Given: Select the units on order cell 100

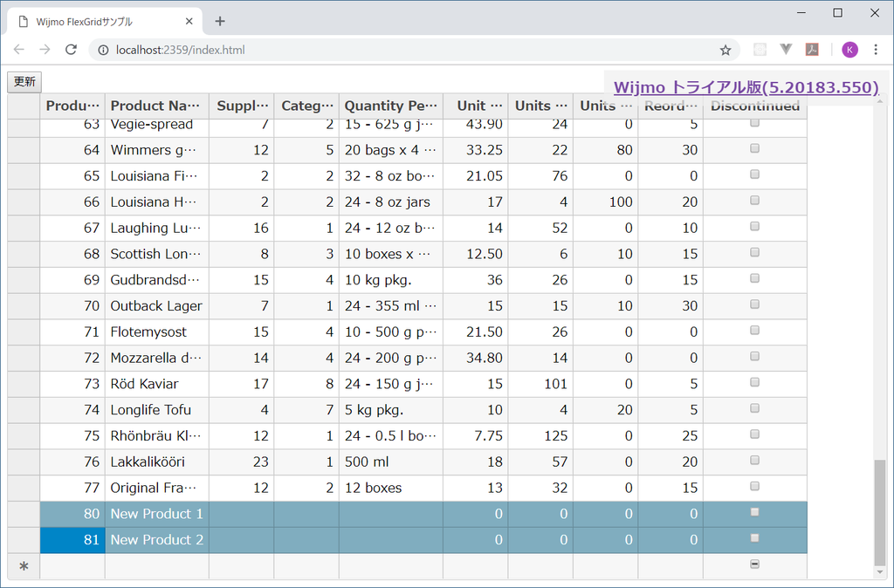Looking at the screenshot, I should pos(606,202).
